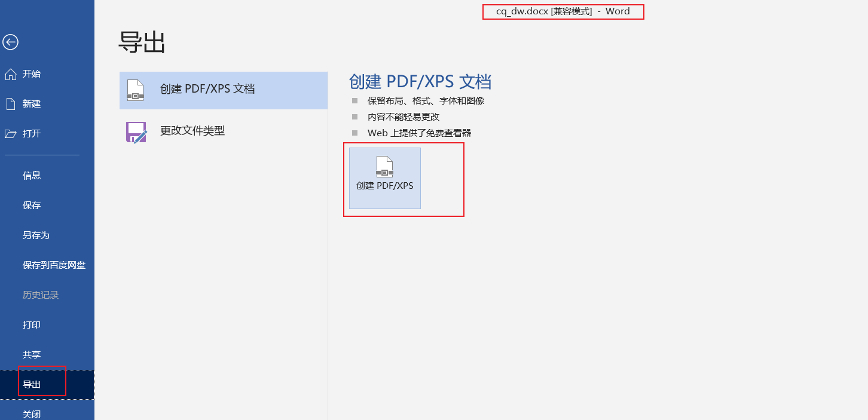This screenshot has height=420, width=868.
Task: Open the 共享 section
Action: (47, 355)
